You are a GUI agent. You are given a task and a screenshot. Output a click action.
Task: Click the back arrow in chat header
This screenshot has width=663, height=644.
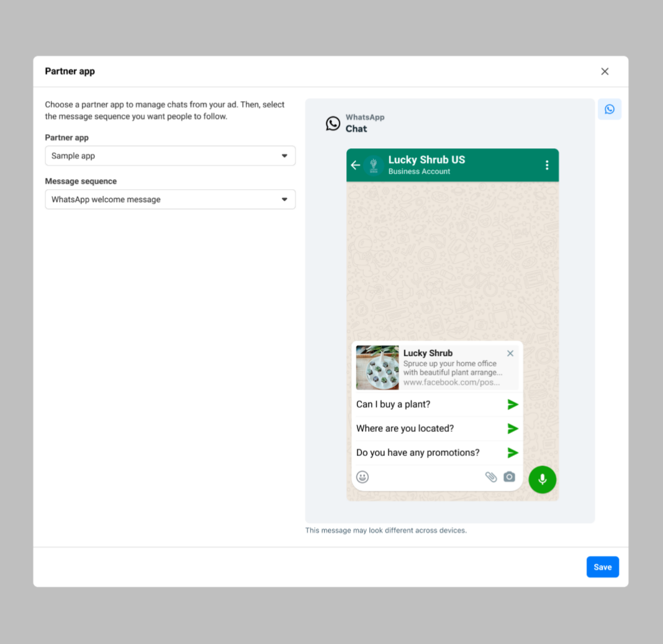[356, 165]
